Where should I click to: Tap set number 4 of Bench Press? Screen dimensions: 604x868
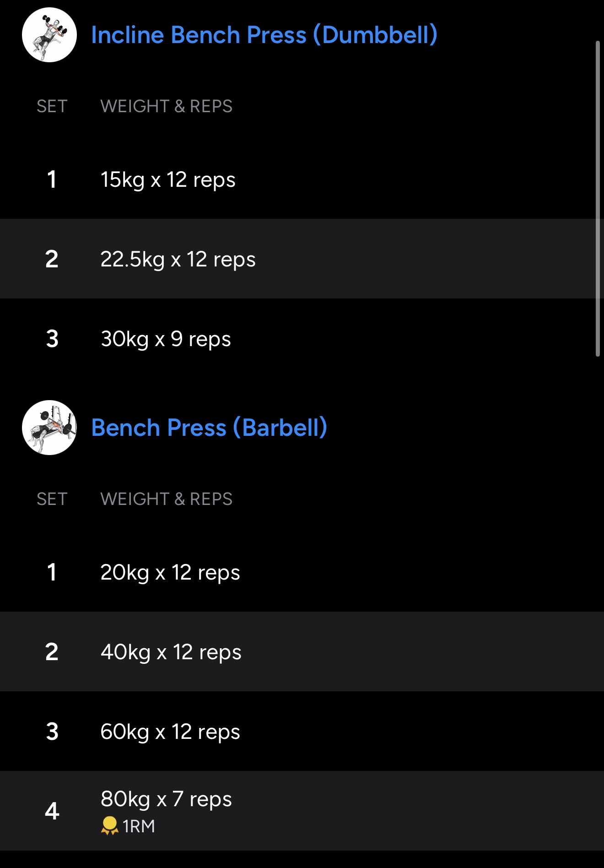pyautogui.click(x=52, y=811)
